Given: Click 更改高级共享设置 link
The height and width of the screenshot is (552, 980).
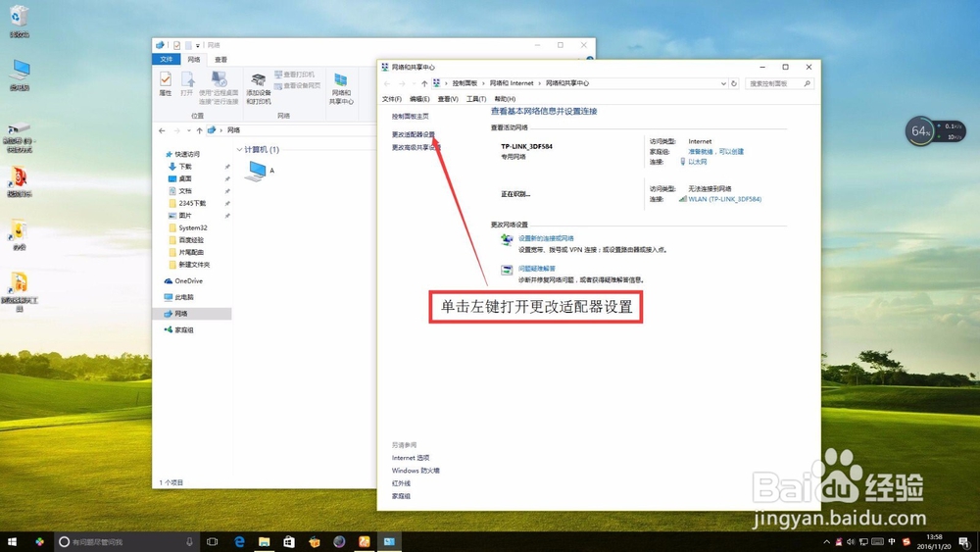Looking at the screenshot, I should coord(416,147).
